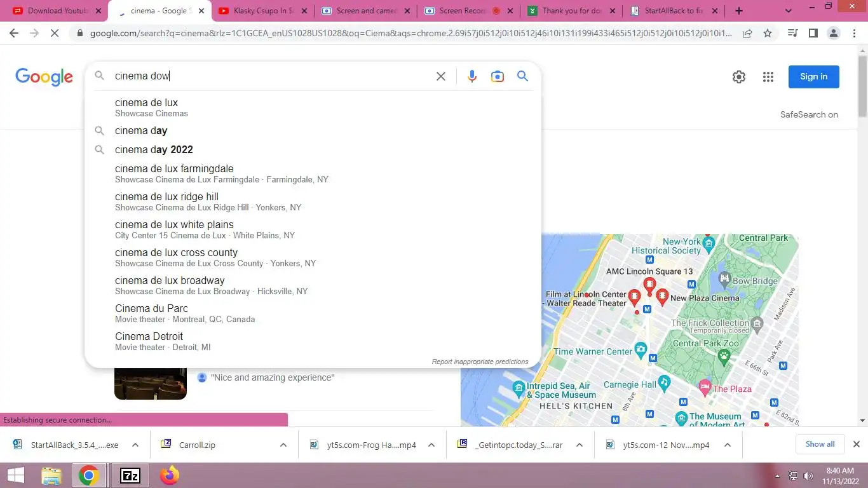Clear the search box with the X icon
Image resolution: width=868 pixels, height=488 pixels.
[440, 76]
